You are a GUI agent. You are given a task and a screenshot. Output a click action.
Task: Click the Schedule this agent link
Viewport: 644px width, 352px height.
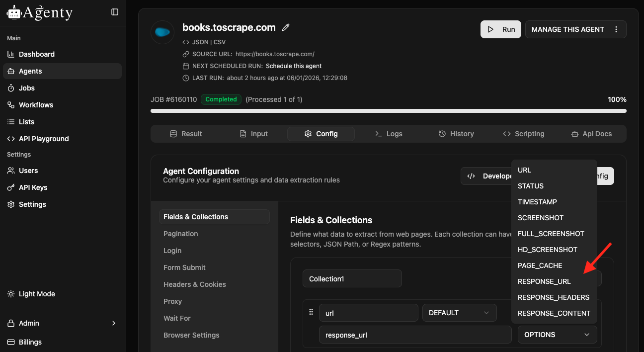[x=294, y=66]
